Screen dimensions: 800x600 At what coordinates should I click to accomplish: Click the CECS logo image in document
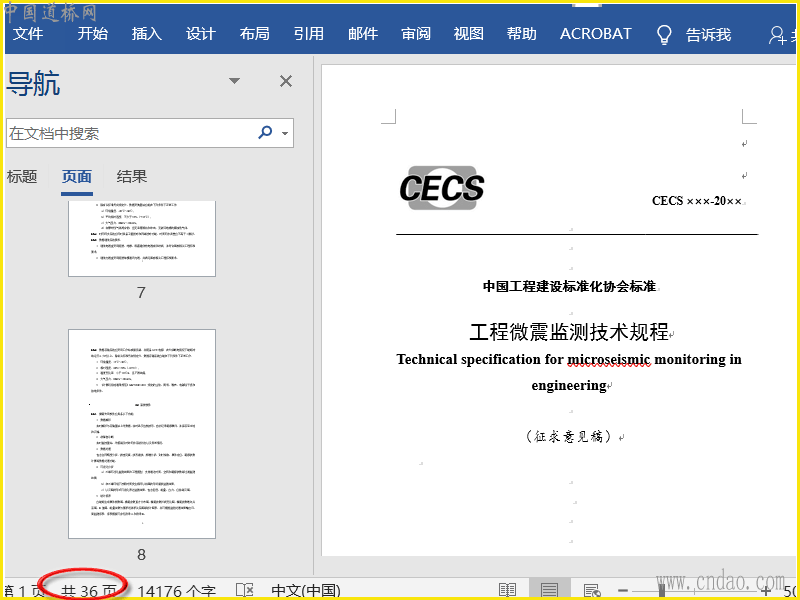click(x=442, y=188)
